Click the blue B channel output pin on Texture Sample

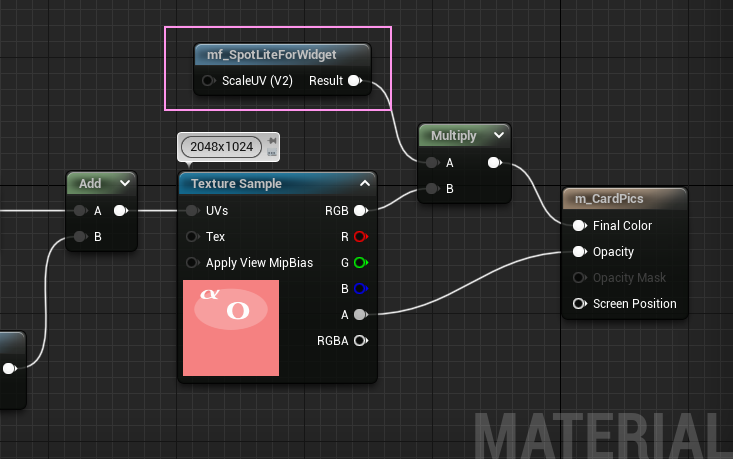click(x=361, y=289)
